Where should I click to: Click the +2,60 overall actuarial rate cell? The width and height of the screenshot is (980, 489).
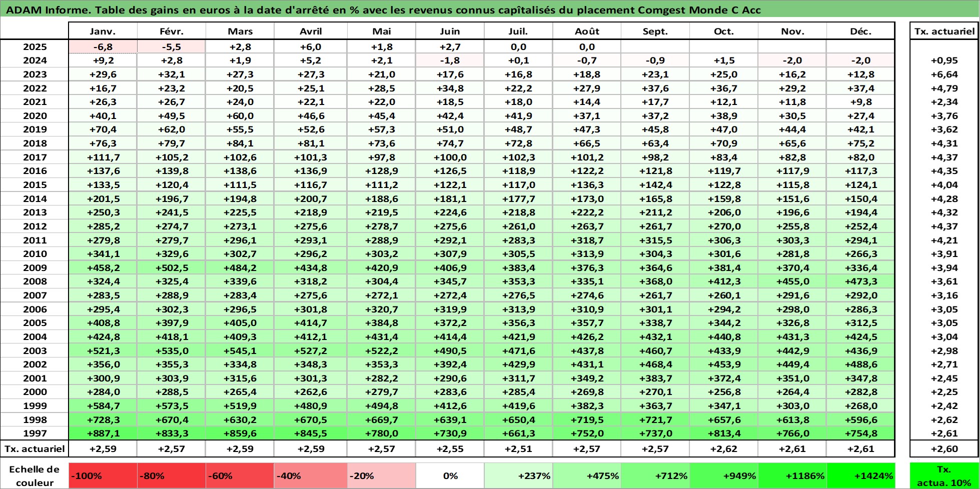click(x=944, y=448)
